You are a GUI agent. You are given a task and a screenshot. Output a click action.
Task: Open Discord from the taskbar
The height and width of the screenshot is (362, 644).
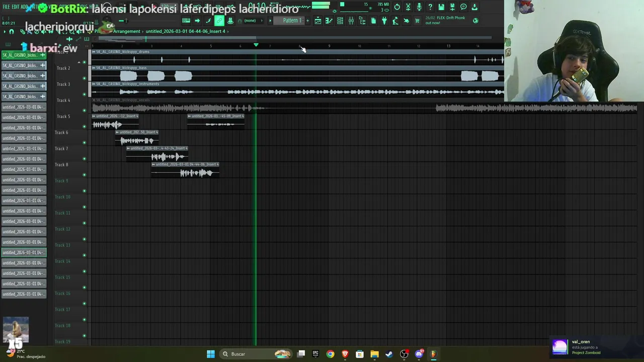pos(419,354)
